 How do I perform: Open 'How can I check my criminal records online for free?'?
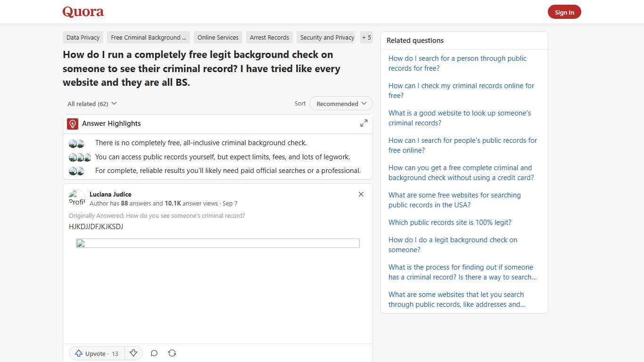point(461,90)
